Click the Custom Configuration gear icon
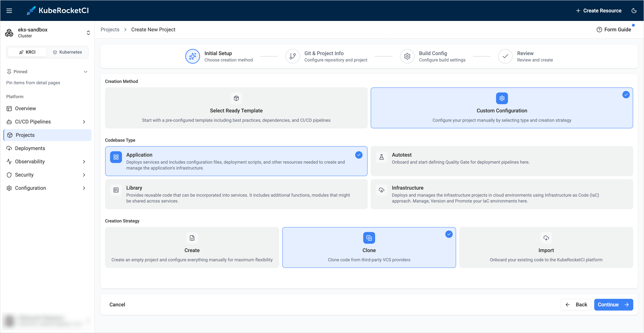Viewport: 644px width, 333px height. tap(502, 98)
